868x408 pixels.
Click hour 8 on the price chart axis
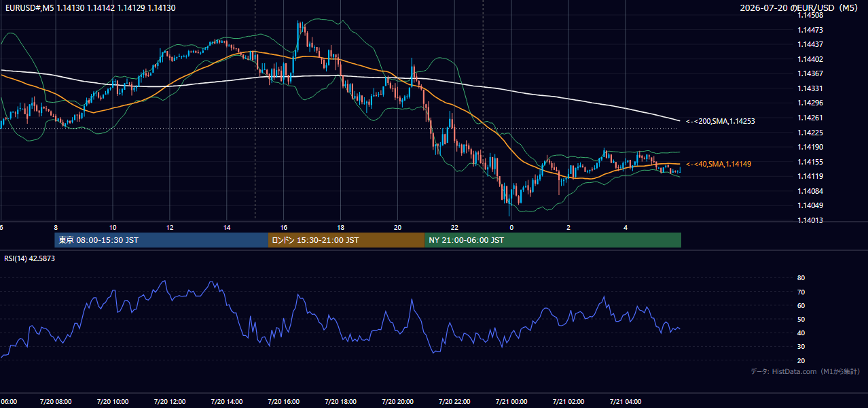tap(56, 228)
